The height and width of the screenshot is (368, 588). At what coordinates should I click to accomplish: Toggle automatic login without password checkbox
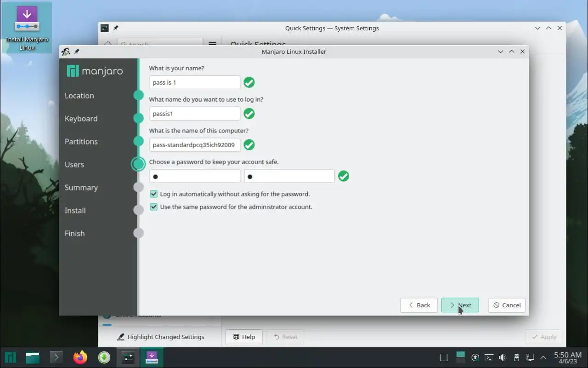[x=154, y=194]
